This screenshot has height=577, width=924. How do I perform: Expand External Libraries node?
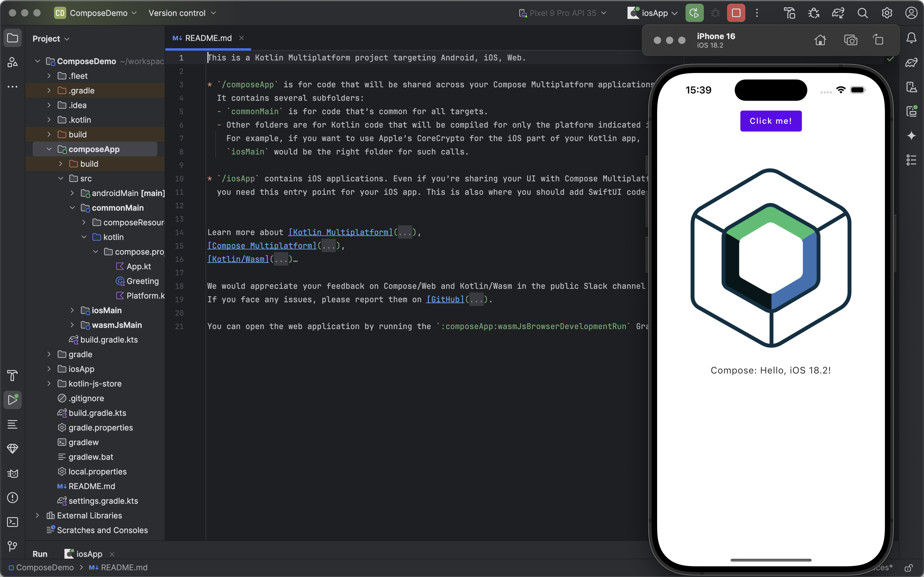37,516
